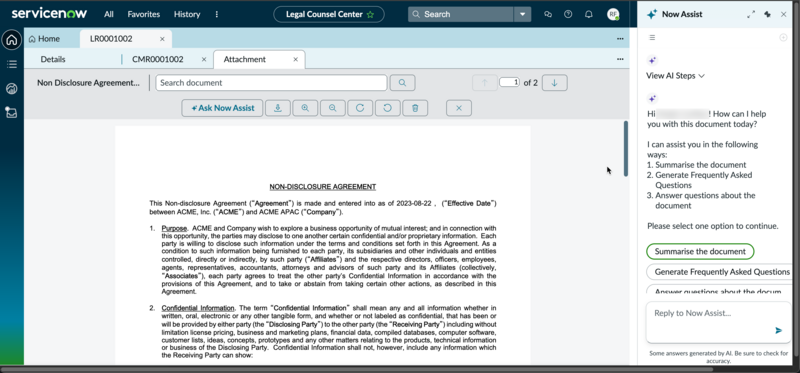
Task: Close the Attachment subtab
Action: coord(295,59)
